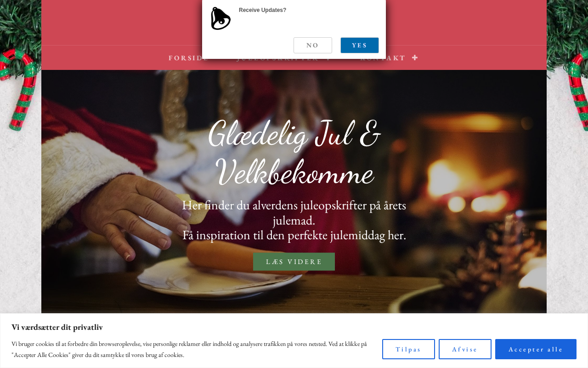The image size is (588, 368).
Task: Reject cookies with the Afvise button
Action: [465, 349]
